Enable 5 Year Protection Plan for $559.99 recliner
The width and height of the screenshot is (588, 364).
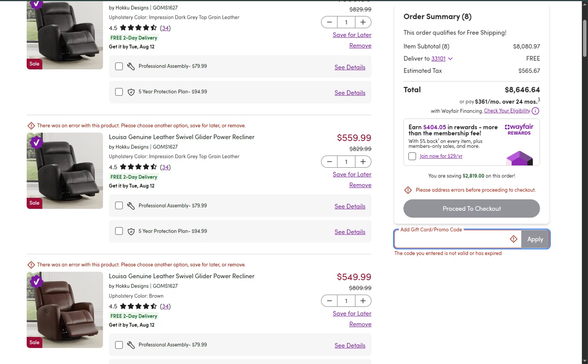(119, 231)
